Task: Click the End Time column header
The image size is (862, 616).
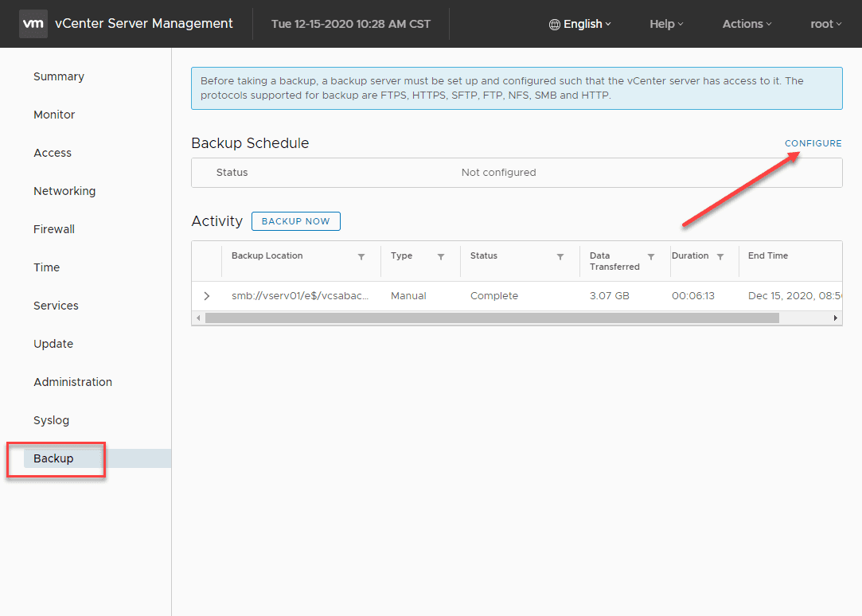Action: click(768, 255)
